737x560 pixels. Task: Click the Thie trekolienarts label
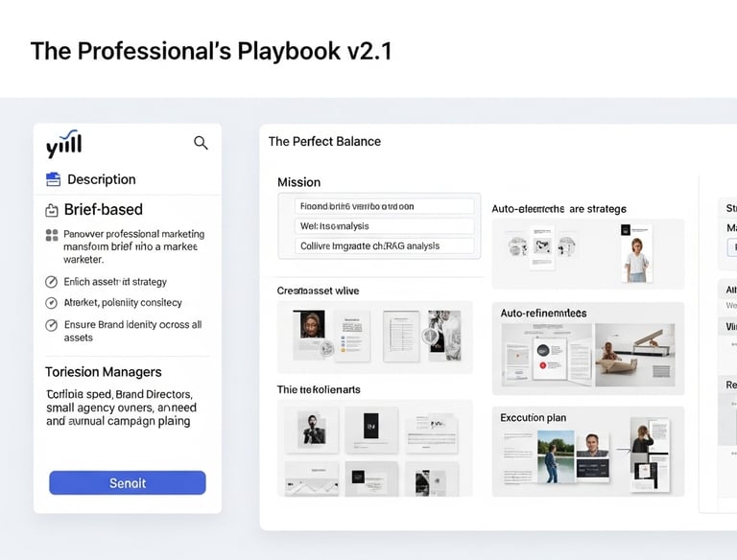319,389
